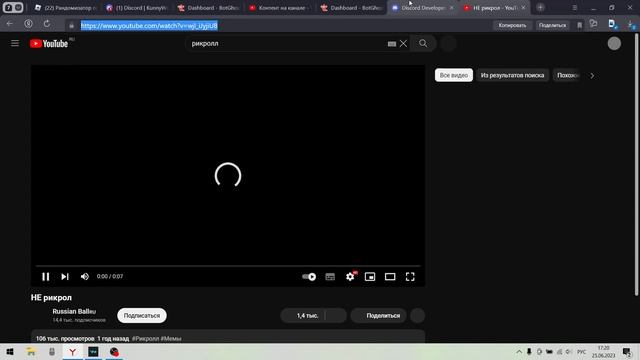Open the on-screen keyboard in search box

(391, 44)
